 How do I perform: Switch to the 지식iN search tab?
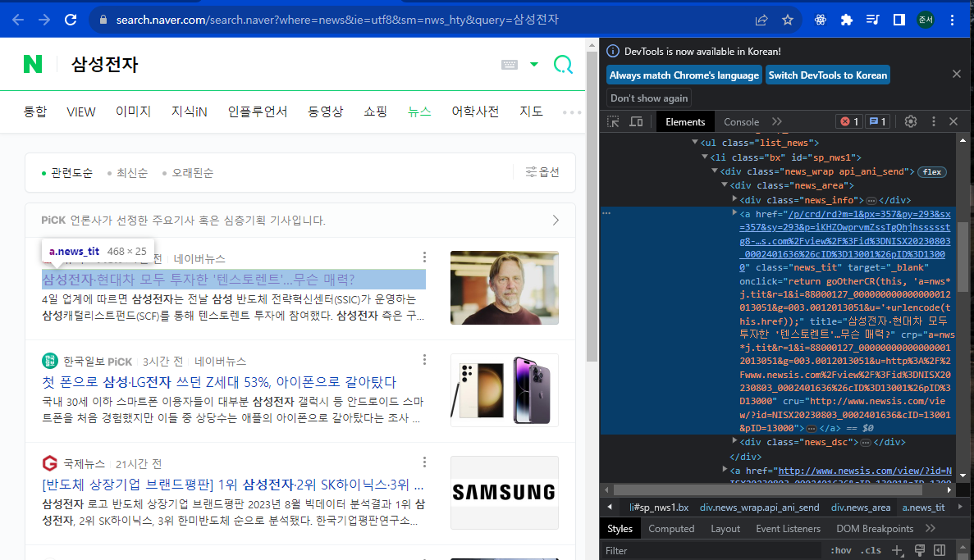click(x=190, y=112)
